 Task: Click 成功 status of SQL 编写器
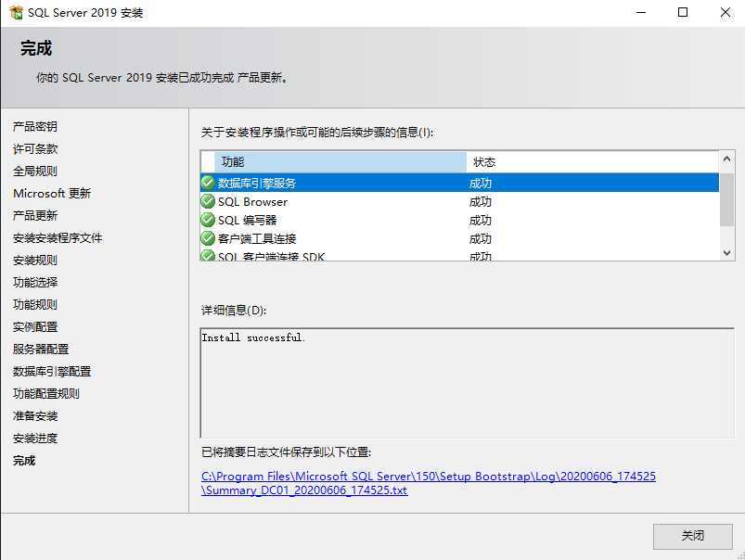point(481,221)
